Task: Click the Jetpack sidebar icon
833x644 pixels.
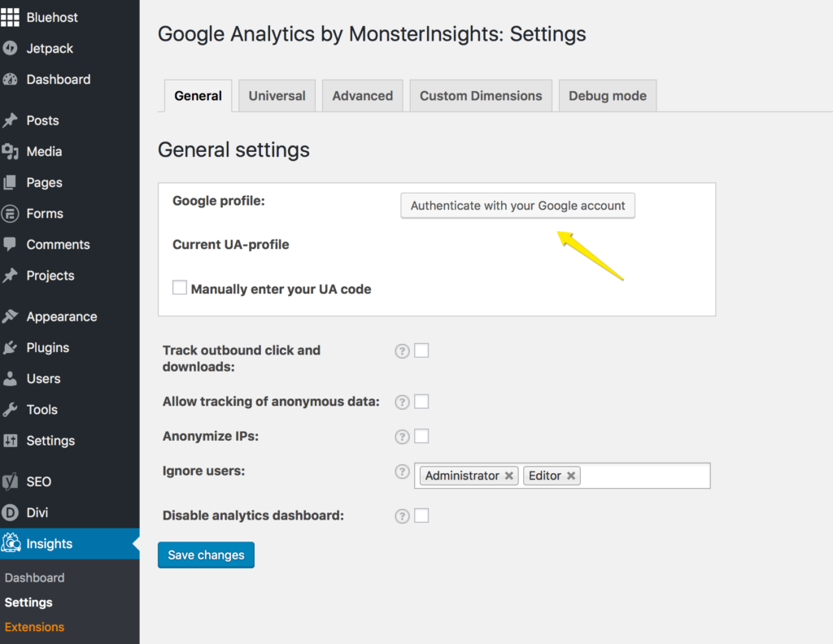Action: [10, 48]
